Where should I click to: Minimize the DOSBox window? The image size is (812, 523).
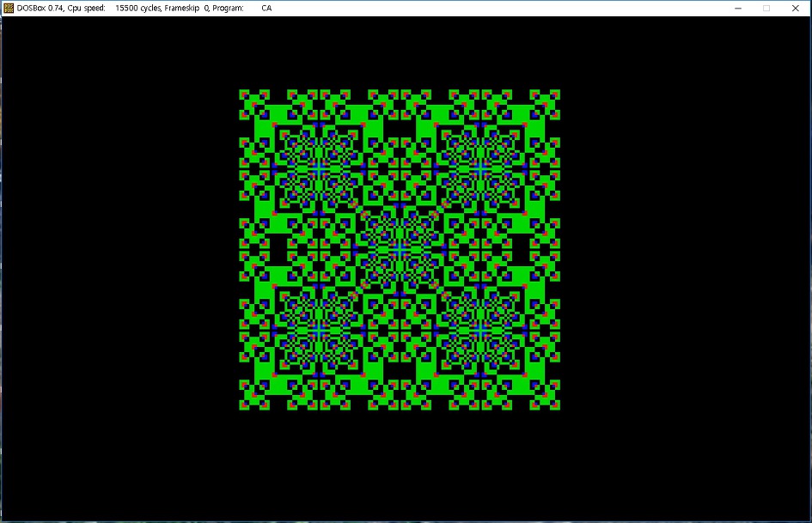[738, 9]
